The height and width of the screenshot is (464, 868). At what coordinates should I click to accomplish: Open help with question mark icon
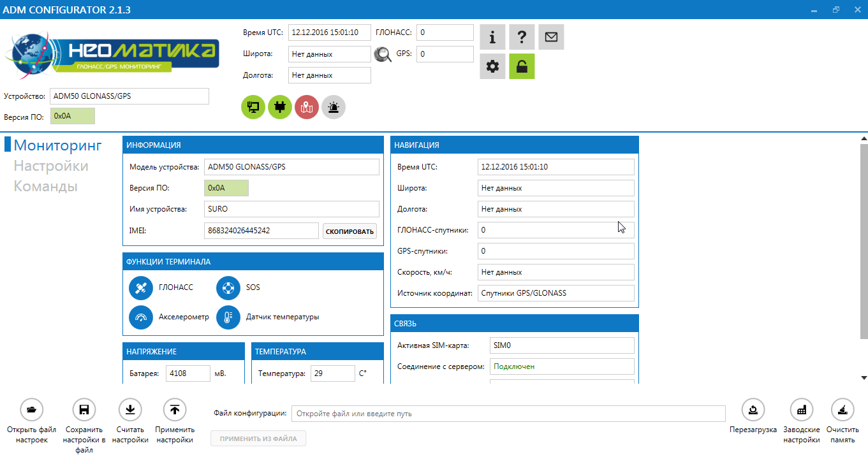[x=522, y=38]
